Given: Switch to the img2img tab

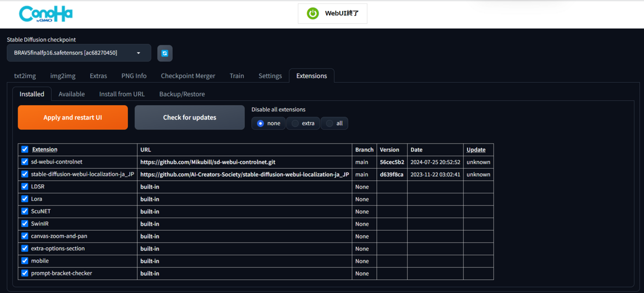Looking at the screenshot, I should pyautogui.click(x=63, y=76).
